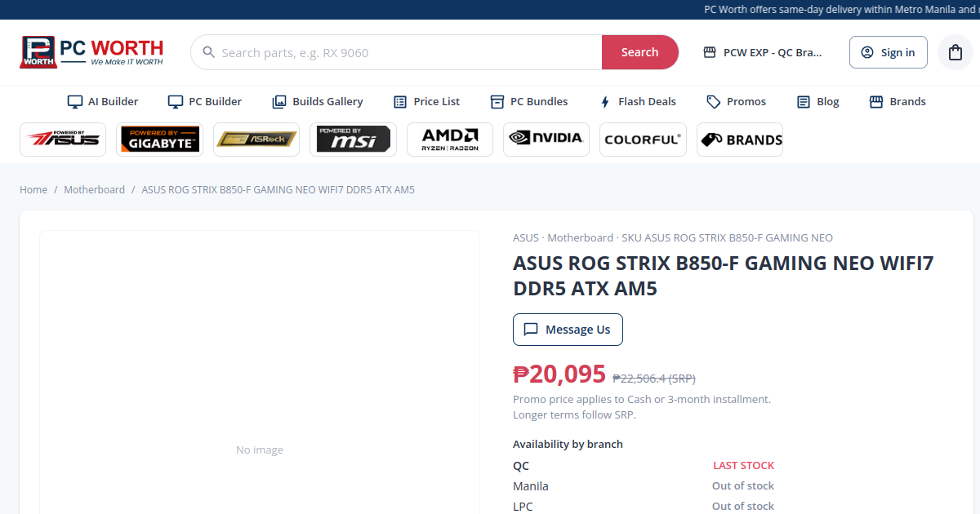The height and width of the screenshot is (514, 980).
Task: Click the Price List icon
Action: [400, 102]
